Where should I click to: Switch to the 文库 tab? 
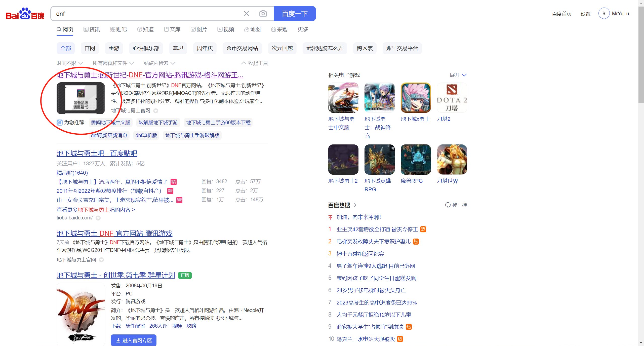point(172,29)
